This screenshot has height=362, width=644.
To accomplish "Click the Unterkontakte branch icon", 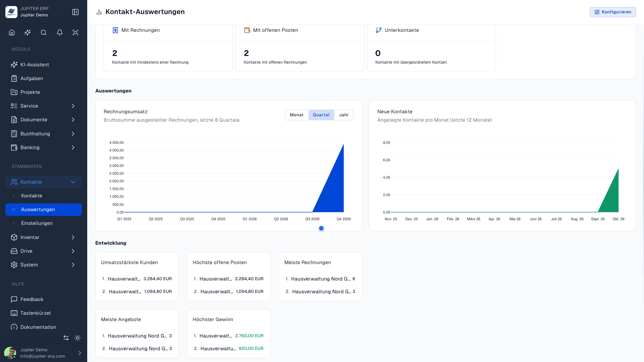I will pos(379,30).
